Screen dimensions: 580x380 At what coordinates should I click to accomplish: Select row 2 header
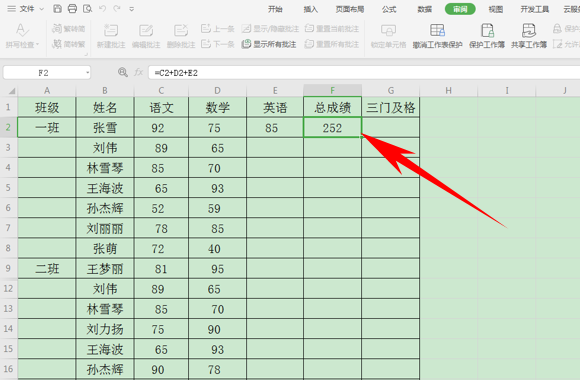tap(8, 127)
